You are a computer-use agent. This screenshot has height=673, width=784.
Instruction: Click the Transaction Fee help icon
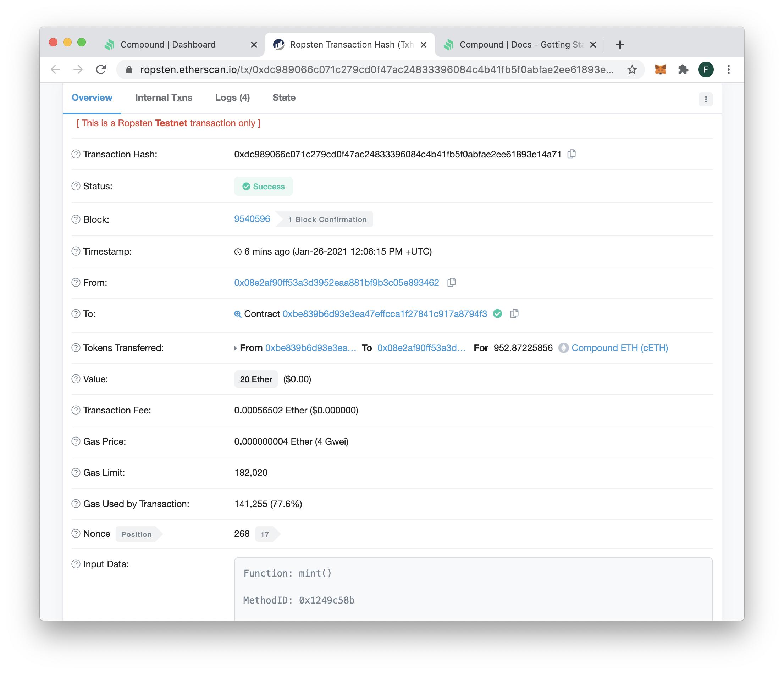click(x=76, y=410)
